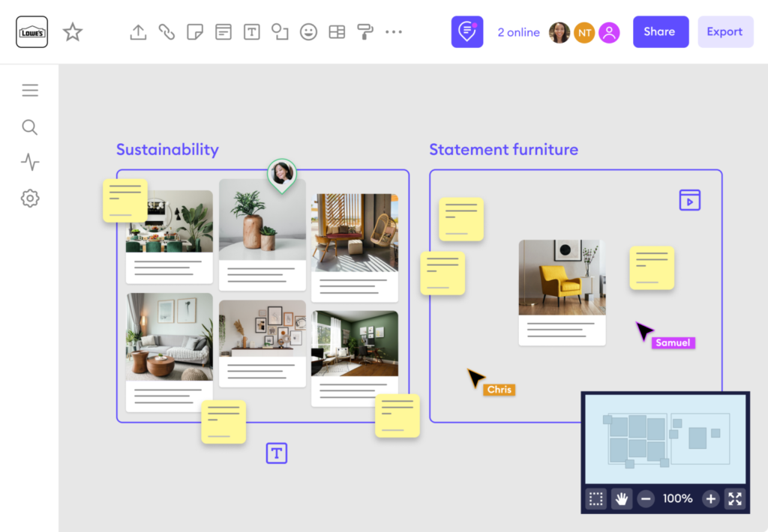The image size is (768, 532).
Task: Open the activity pulse panel in sidebar
Action: pyautogui.click(x=30, y=163)
